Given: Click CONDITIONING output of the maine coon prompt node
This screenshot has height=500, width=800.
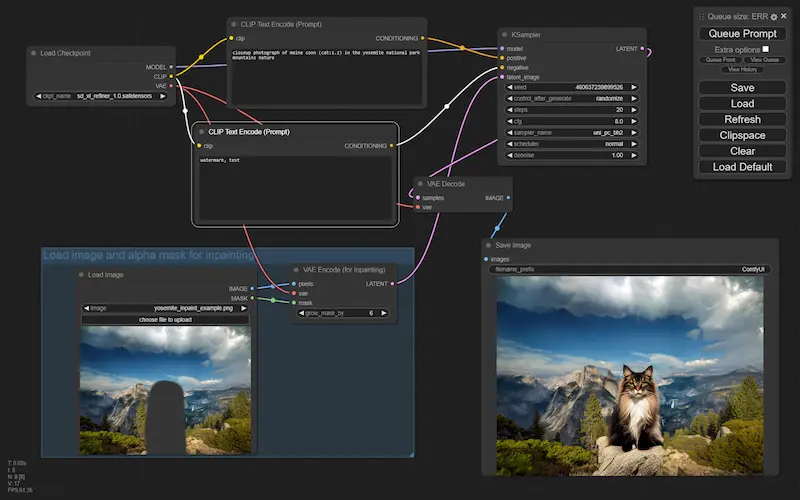Looking at the screenshot, I should point(422,38).
